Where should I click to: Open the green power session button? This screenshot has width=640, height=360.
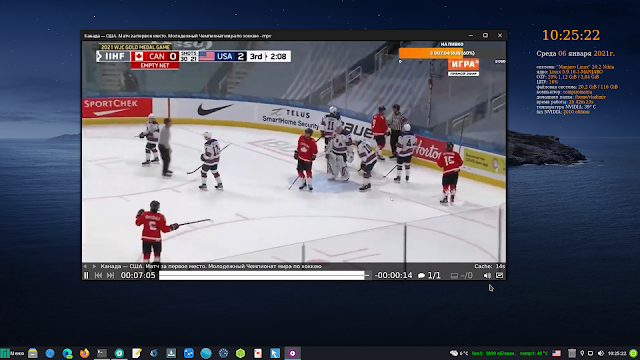click(x=633, y=353)
